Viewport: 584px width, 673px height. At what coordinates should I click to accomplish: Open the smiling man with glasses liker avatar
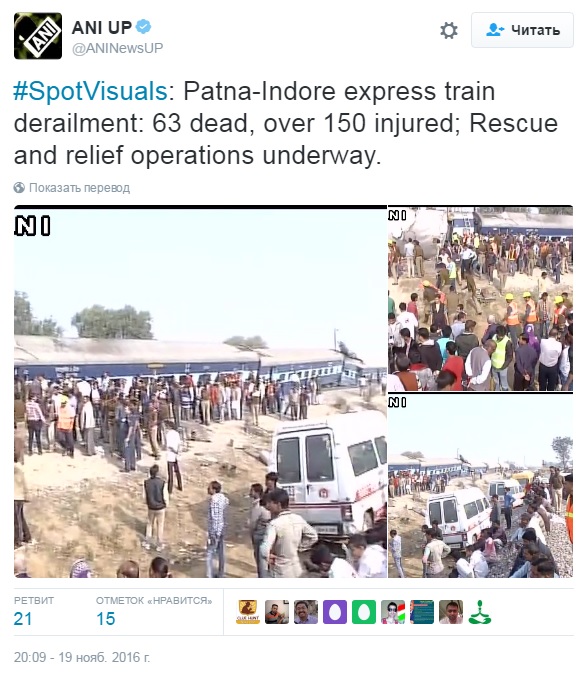306,612
